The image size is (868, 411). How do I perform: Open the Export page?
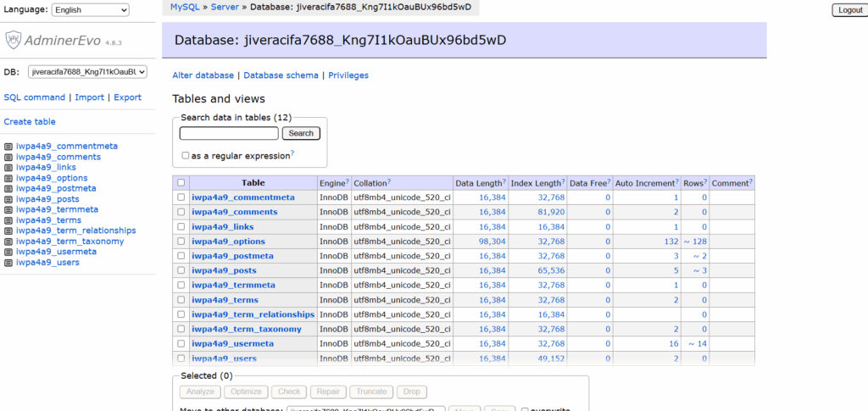[128, 97]
